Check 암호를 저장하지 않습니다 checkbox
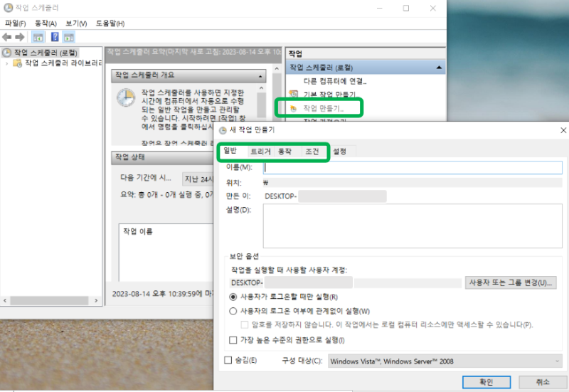The height and width of the screenshot is (392, 569). 245,324
